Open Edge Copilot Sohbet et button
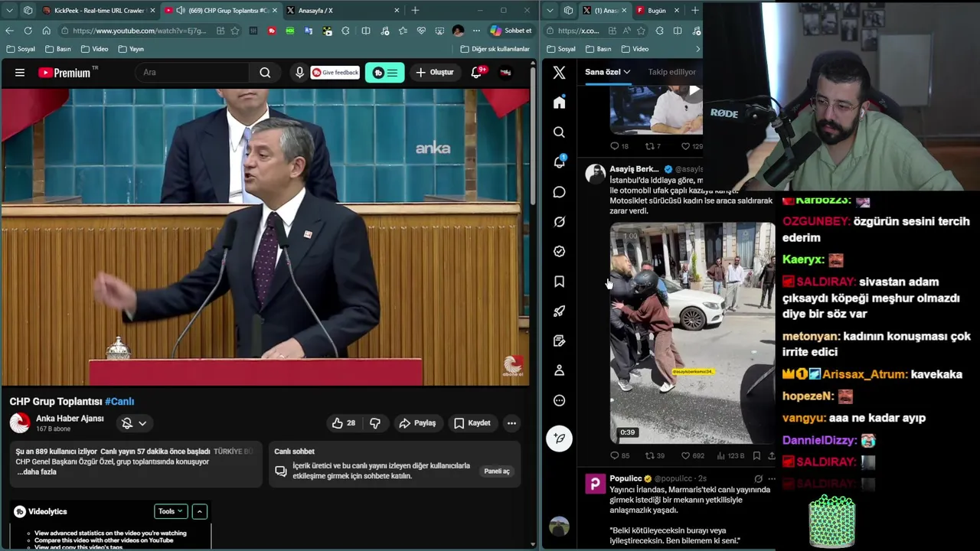This screenshot has height=551, width=980. pos(511,31)
